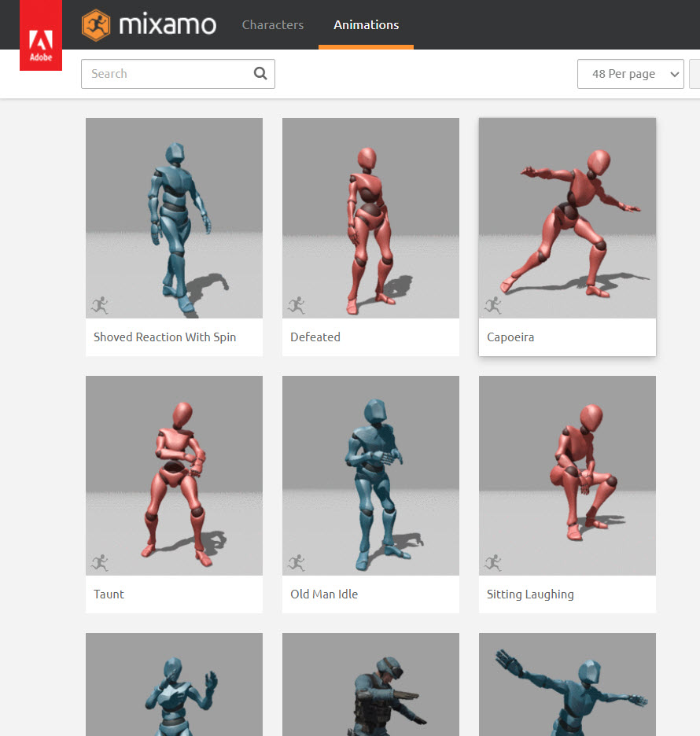Click the chevron on the Per page dropdown
The image size is (700, 736).
(675, 74)
